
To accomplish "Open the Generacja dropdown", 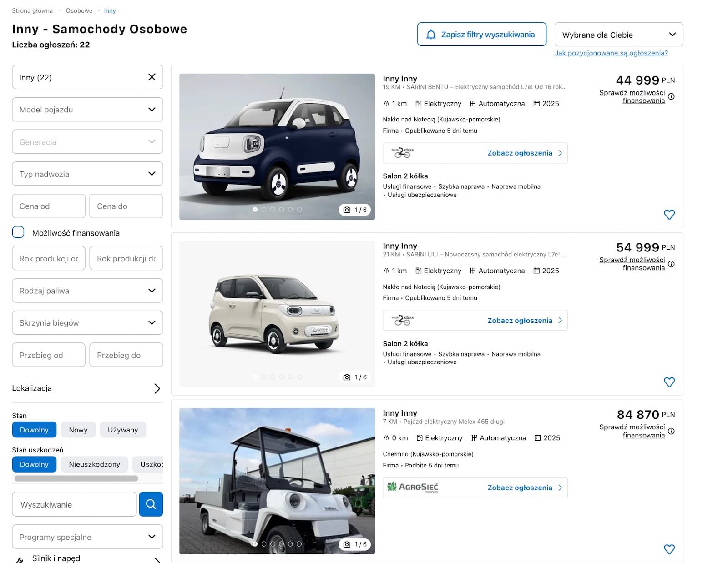I will pos(87,141).
